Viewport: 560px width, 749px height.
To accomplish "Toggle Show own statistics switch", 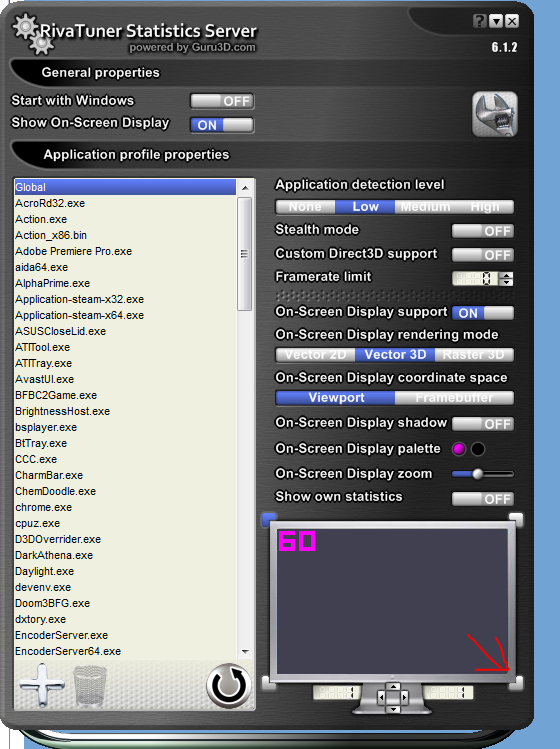I will pyautogui.click(x=483, y=499).
